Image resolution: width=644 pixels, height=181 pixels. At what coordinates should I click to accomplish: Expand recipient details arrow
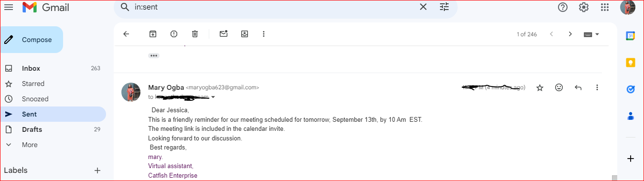[213, 97]
